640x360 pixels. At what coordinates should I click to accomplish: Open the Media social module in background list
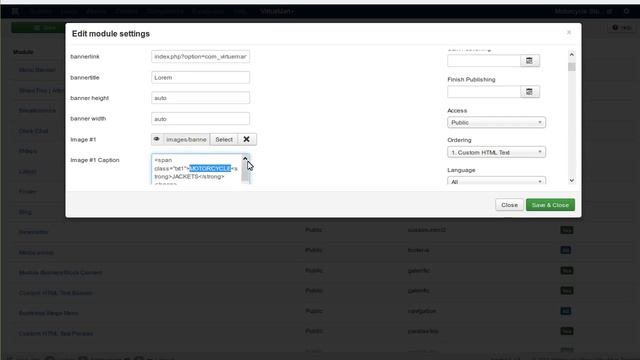pos(36,253)
